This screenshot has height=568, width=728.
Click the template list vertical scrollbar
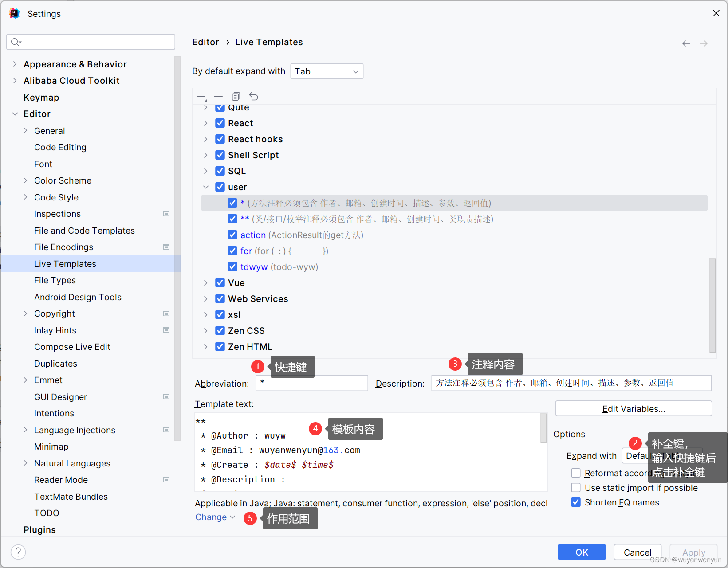[712, 305]
